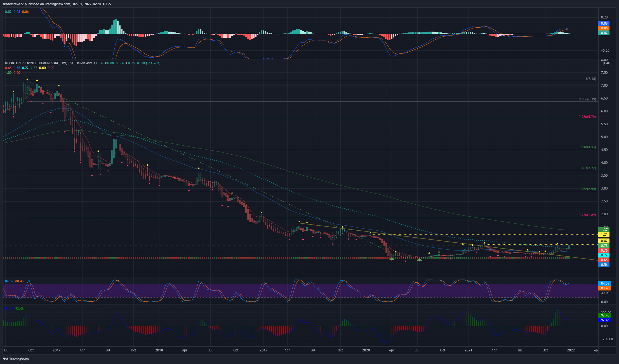Click the H0.88 high value in title
619x364 pixels.
[109, 63]
